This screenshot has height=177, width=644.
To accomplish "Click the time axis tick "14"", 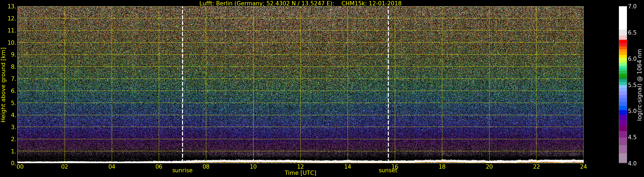I will [347, 167].
